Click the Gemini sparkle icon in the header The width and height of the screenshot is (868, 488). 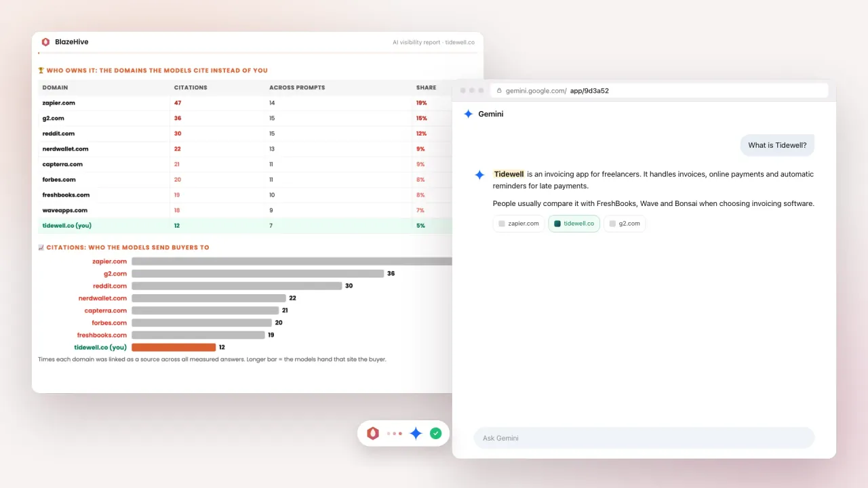tap(468, 114)
